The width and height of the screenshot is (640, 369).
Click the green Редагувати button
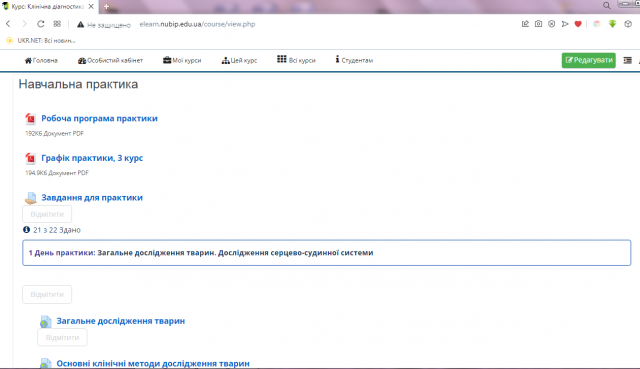pyautogui.click(x=589, y=60)
